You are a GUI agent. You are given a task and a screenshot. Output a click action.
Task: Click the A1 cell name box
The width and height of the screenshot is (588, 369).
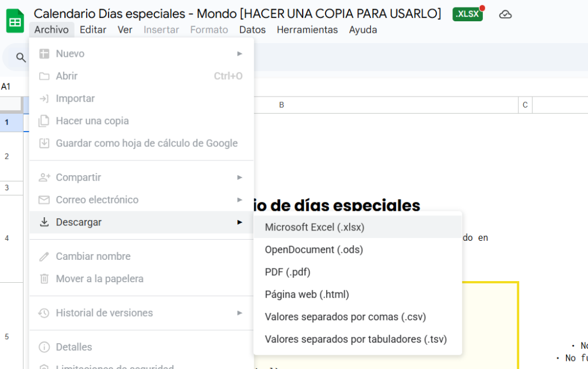tap(7, 87)
